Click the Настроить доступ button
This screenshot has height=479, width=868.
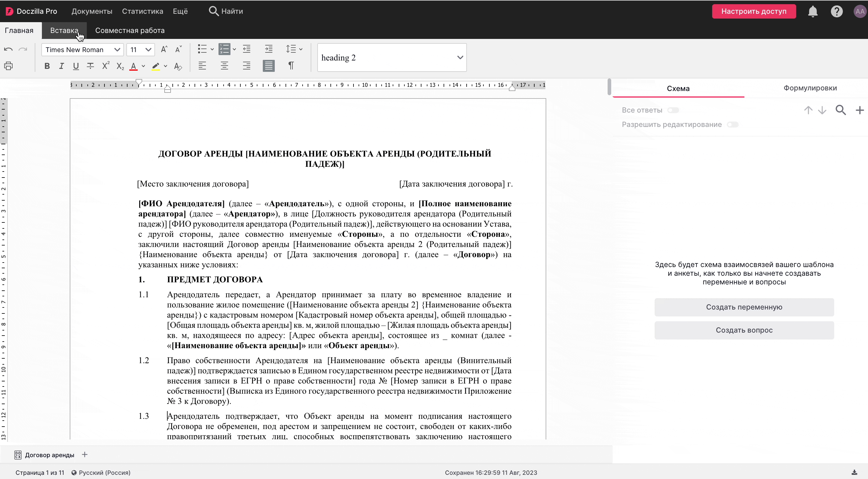(x=754, y=11)
